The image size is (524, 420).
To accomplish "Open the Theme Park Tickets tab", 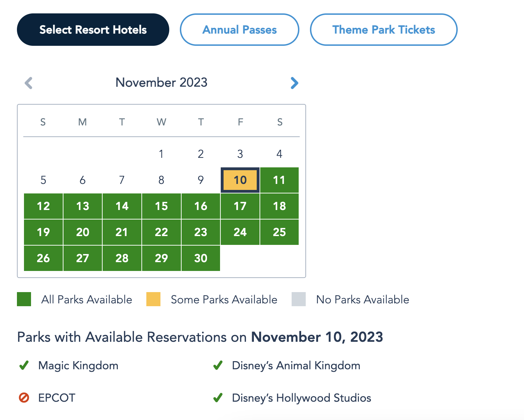I will click(384, 30).
